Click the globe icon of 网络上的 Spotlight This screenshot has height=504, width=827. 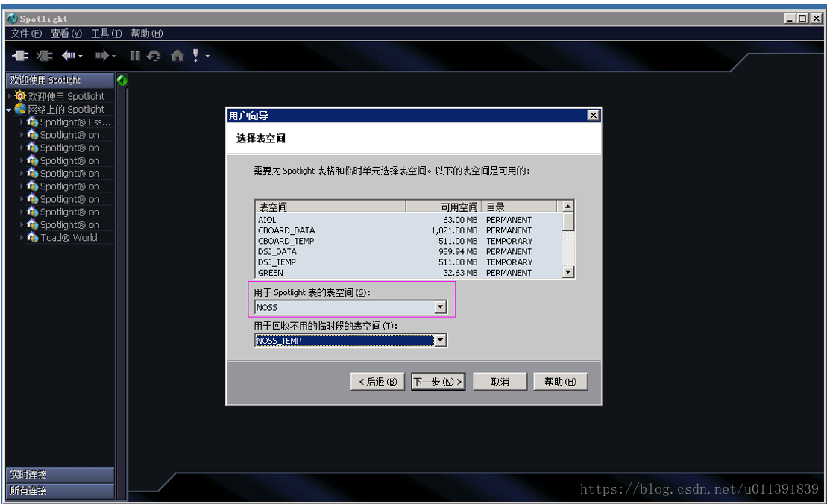coord(20,109)
